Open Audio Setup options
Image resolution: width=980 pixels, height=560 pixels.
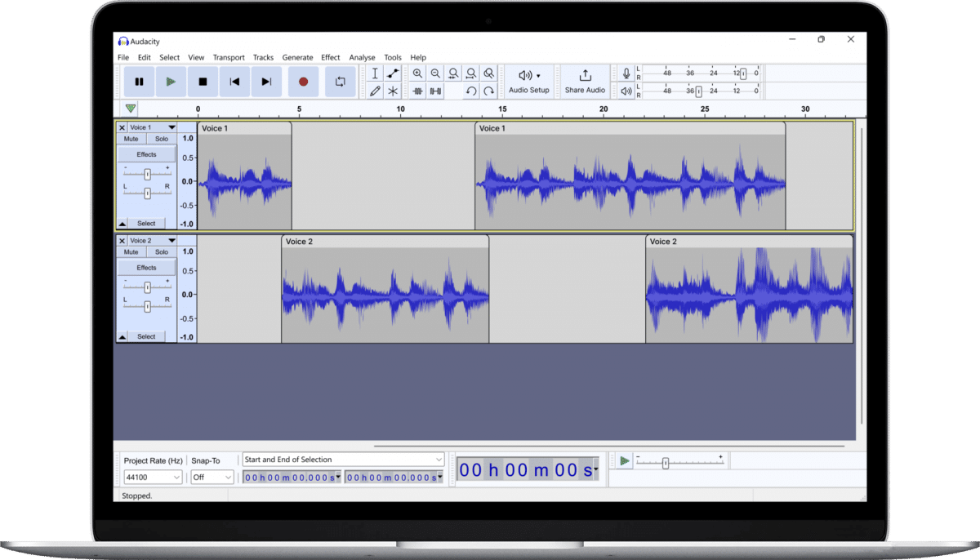[x=528, y=82]
